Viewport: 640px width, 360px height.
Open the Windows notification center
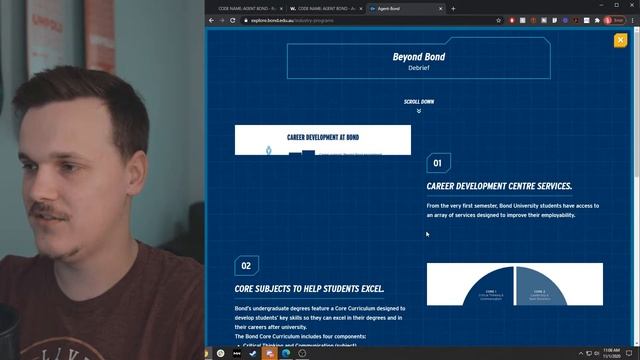629,353
